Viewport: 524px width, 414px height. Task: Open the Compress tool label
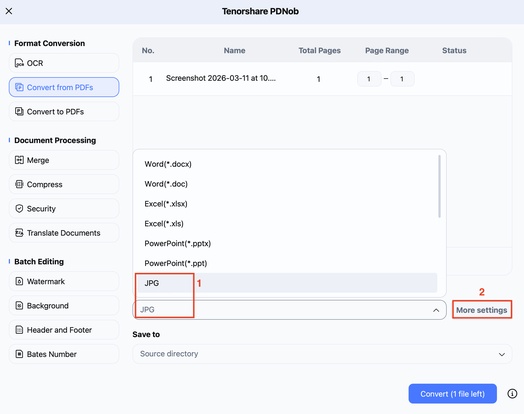(44, 184)
